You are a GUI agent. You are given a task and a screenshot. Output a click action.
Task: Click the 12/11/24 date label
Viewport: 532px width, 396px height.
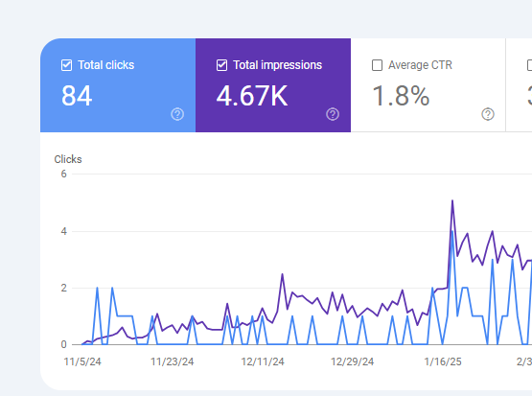coord(263,361)
